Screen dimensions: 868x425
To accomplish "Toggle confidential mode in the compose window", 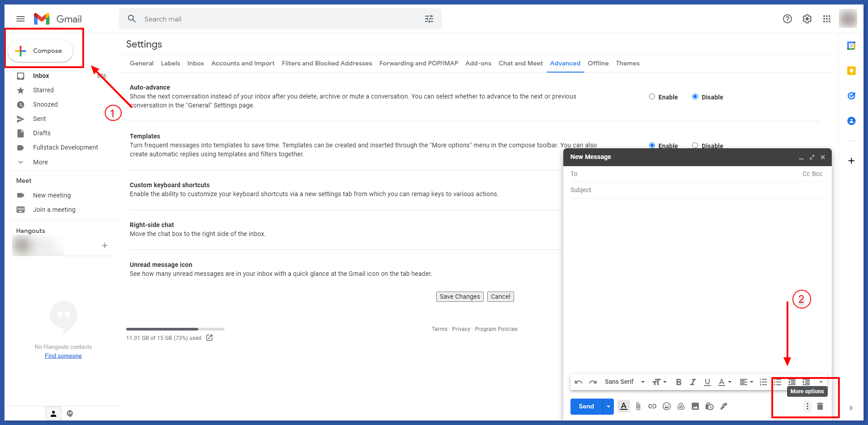I will [710, 406].
